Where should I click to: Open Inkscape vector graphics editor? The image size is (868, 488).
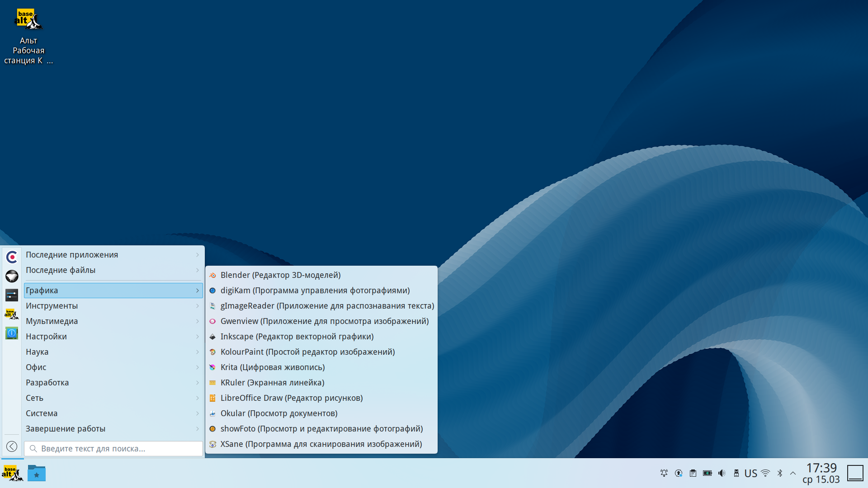click(321, 337)
